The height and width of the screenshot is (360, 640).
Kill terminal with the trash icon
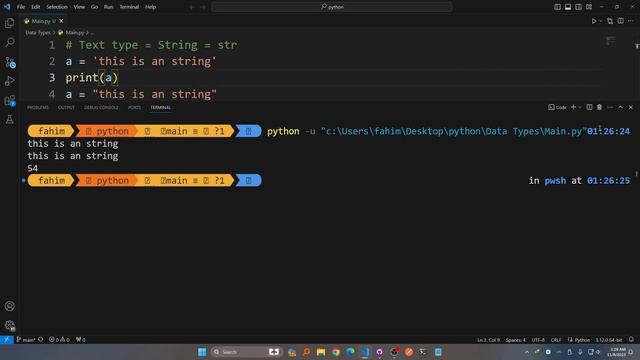[x=600, y=107]
